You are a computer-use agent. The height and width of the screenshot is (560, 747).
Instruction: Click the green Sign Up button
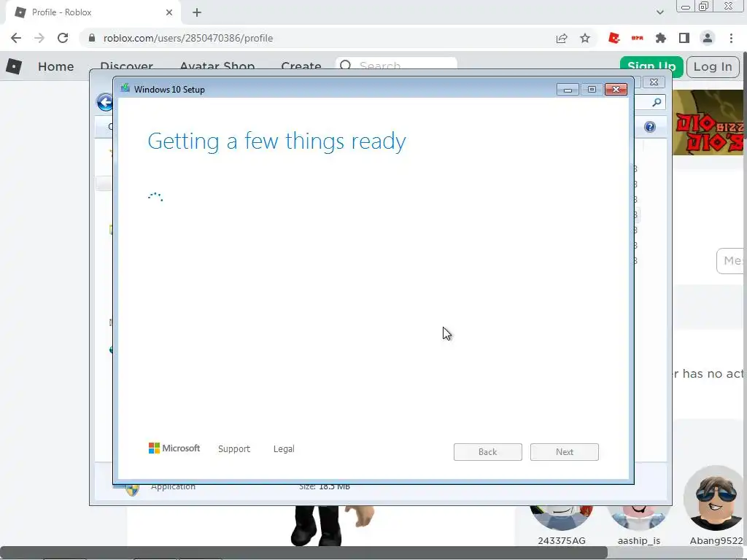pos(651,66)
